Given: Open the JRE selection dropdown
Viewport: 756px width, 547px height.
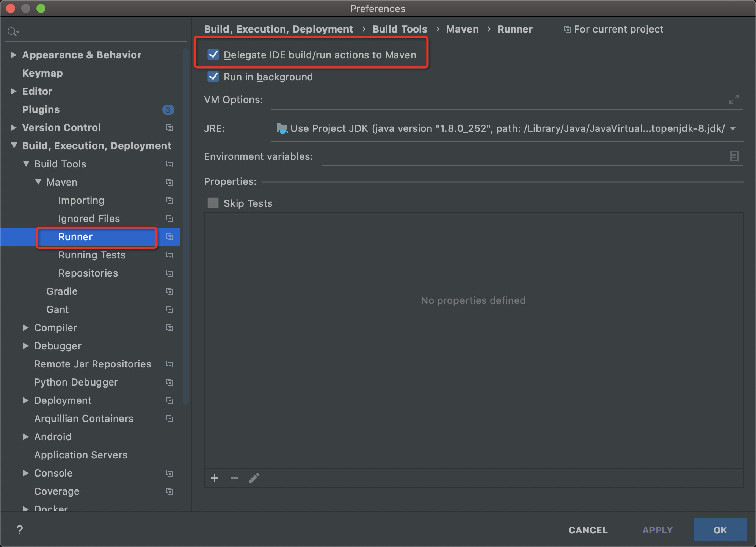Looking at the screenshot, I should 733,128.
